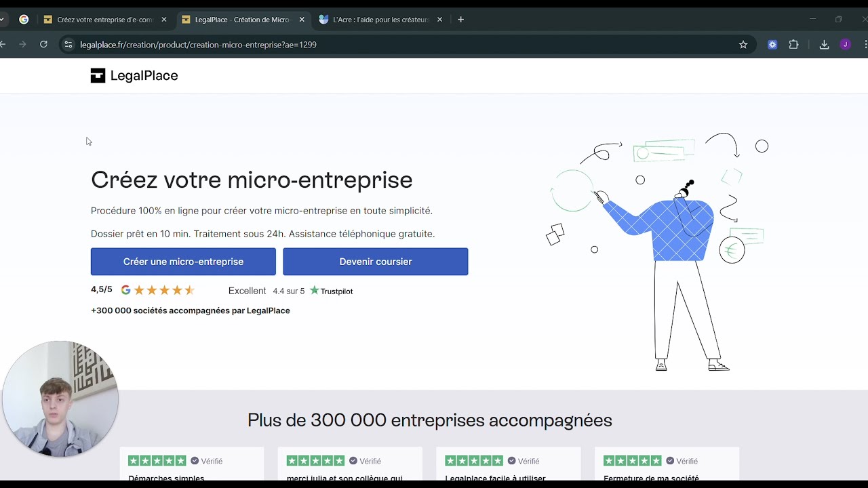
Task: Reload the page with the refresh icon
Action: (x=43, y=45)
